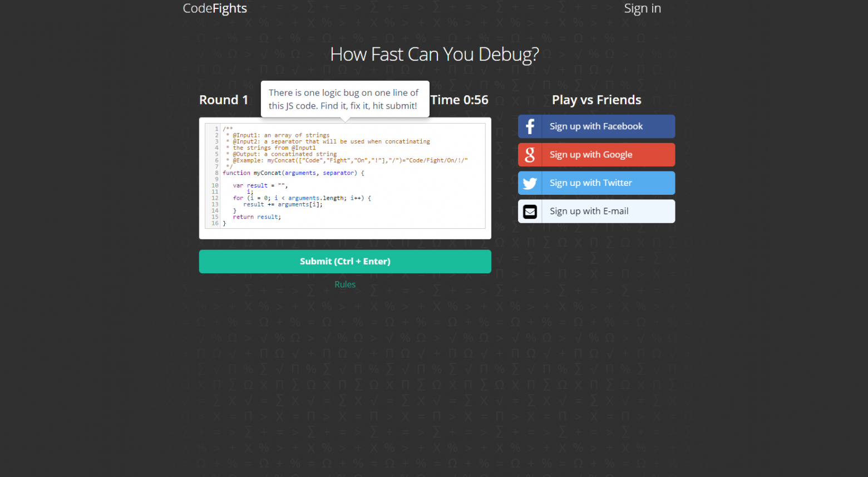Viewport: 868px width, 477px height.
Task: Select Sign up with Twitter label
Action: tap(591, 183)
